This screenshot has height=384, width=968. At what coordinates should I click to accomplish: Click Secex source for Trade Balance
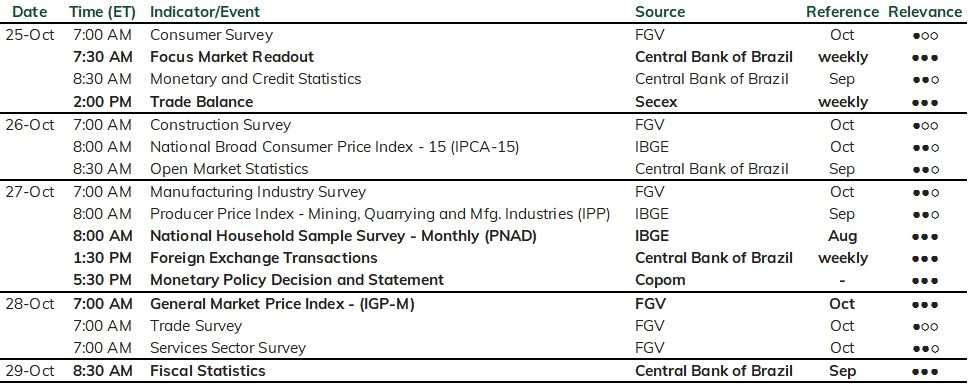coord(656,102)
